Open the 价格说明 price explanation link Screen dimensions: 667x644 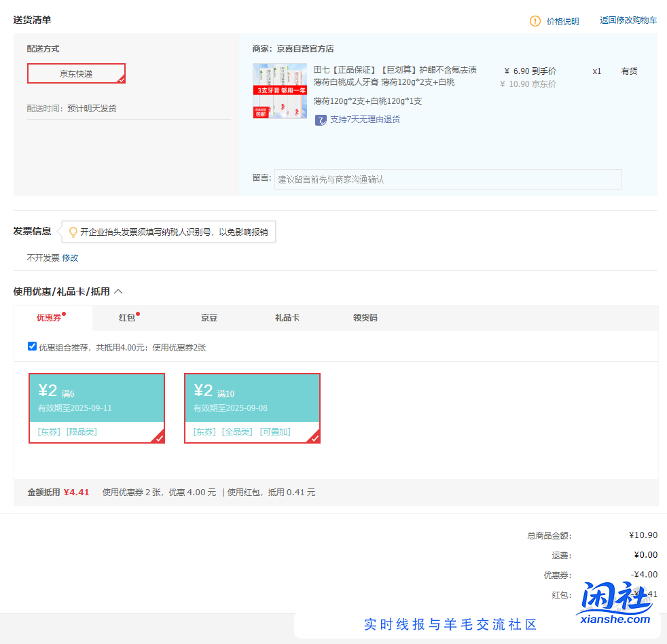pos(562,21)
